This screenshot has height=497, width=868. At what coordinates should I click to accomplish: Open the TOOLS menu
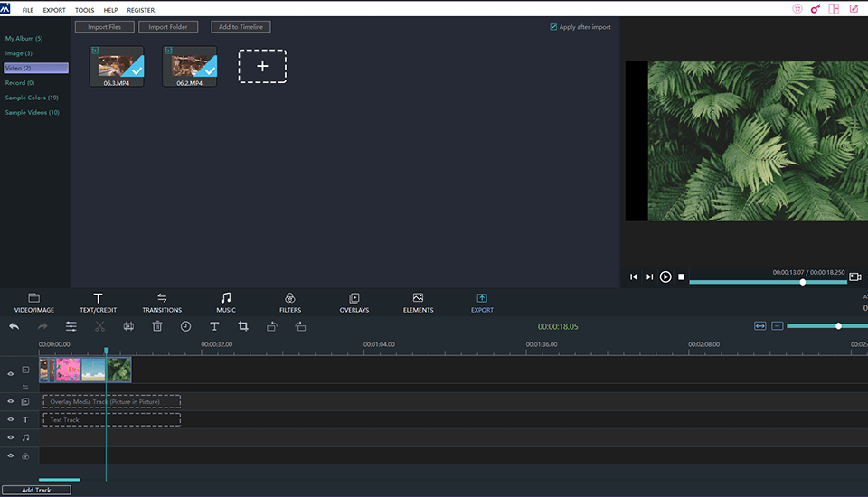pos(85,10)
